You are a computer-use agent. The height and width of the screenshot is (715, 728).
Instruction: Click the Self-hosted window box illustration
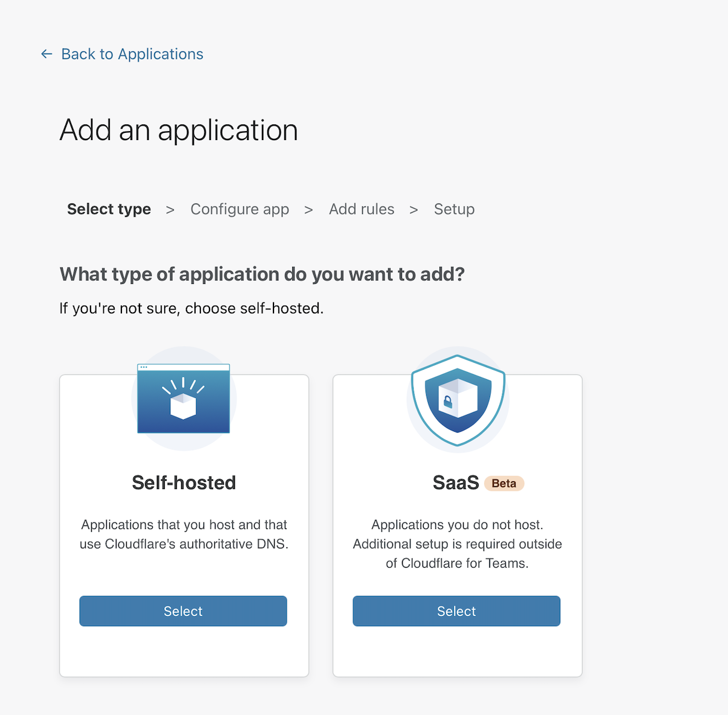pos(184,399)
